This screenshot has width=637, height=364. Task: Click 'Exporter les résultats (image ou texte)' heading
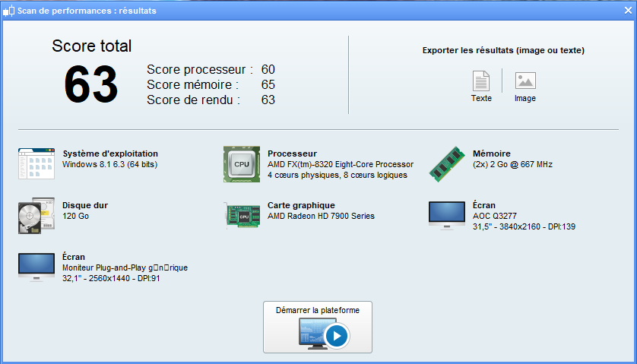503,50
